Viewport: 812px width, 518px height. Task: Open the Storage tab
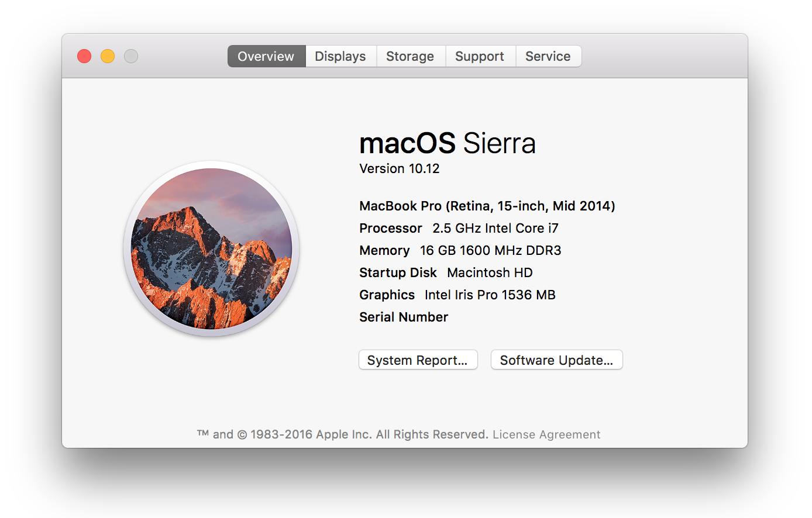click(410, 56)
